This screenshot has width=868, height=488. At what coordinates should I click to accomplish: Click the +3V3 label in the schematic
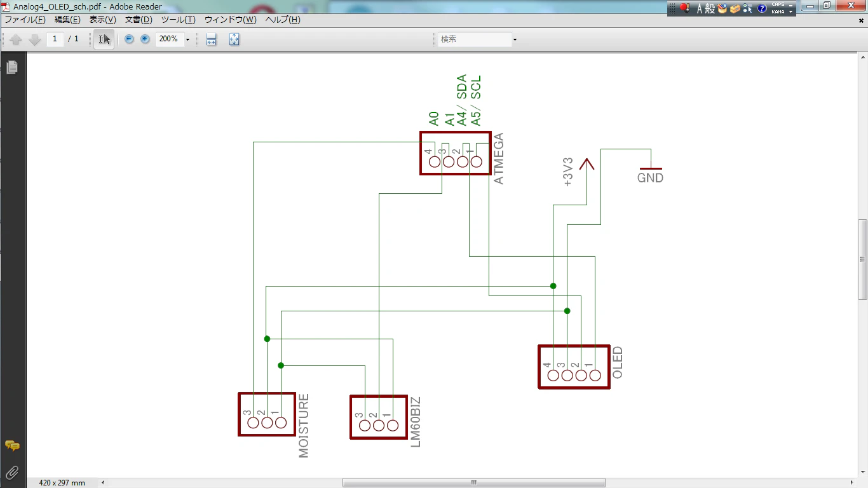pyautogui.click(x=568, y=172)
